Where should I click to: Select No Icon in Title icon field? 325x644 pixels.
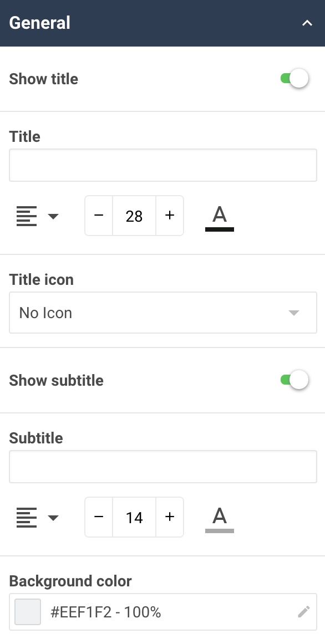tap(163, 313)
